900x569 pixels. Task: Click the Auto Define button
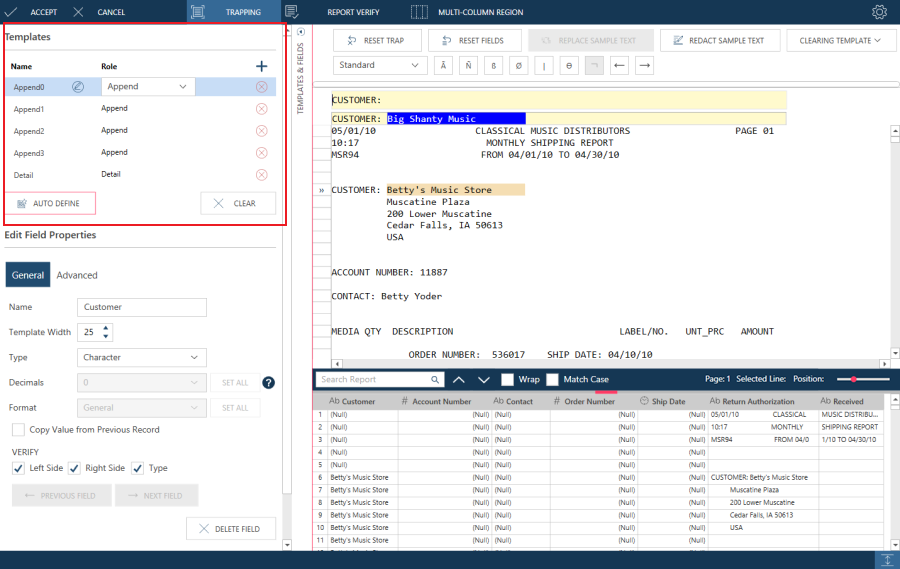[x=50, y=203]
